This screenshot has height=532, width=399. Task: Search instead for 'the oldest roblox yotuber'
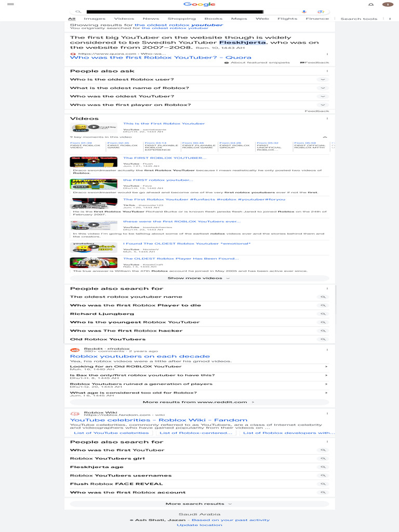pyautogui.click(x=175, y=28)
